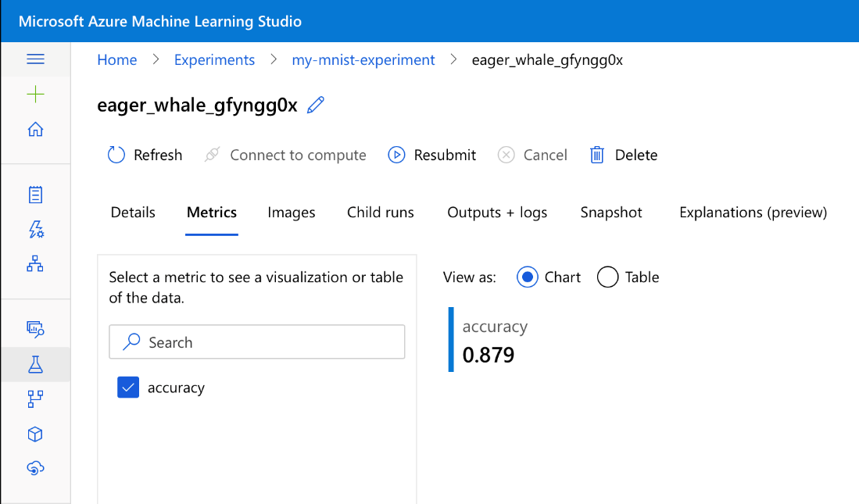
Task: Open the Details tab
Action: [133, 213]
